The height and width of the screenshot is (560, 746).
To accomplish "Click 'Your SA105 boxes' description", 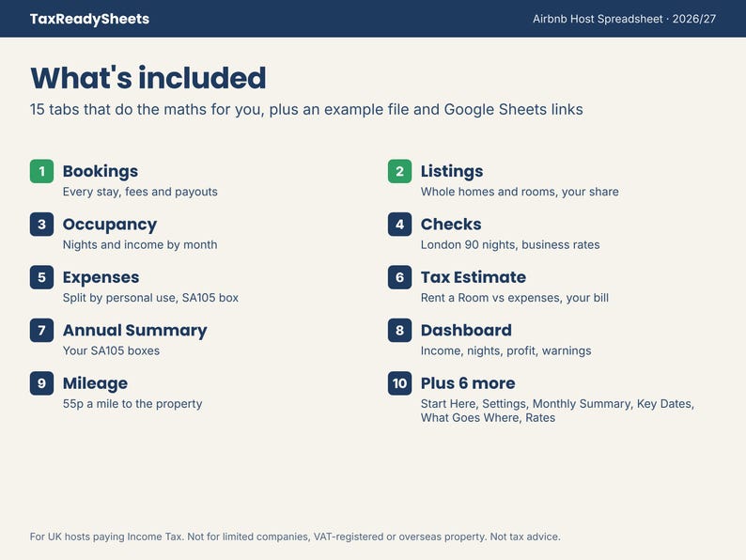I will tap(111, 350).
